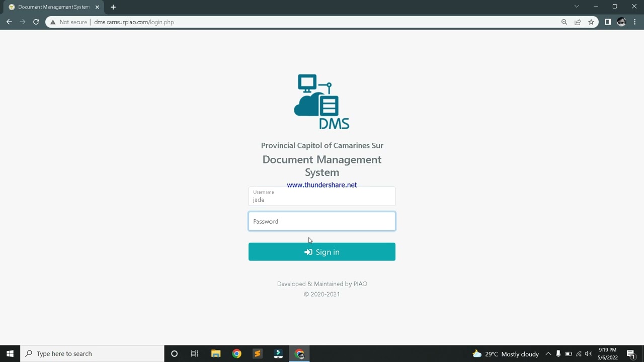Open Sublime Text from the taskbar

pyautogui.click(x=257, y=354)
